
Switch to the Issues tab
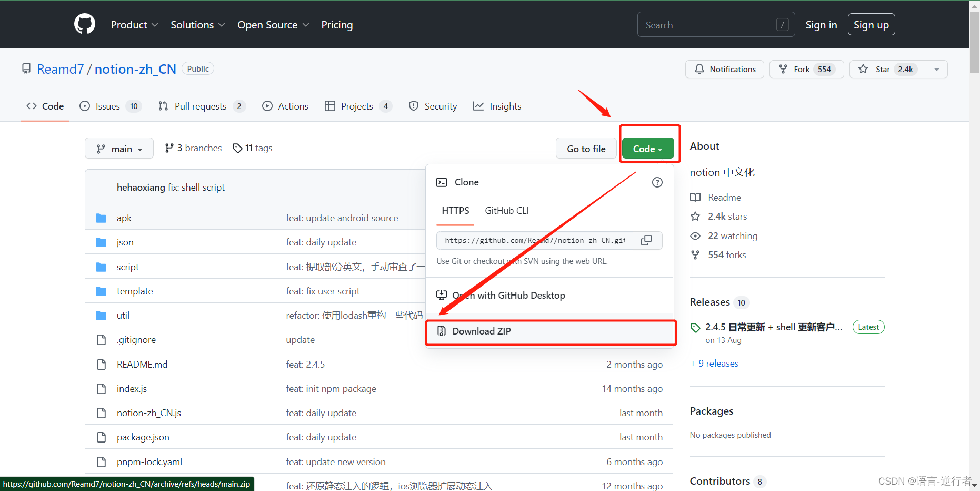[110, 106]
